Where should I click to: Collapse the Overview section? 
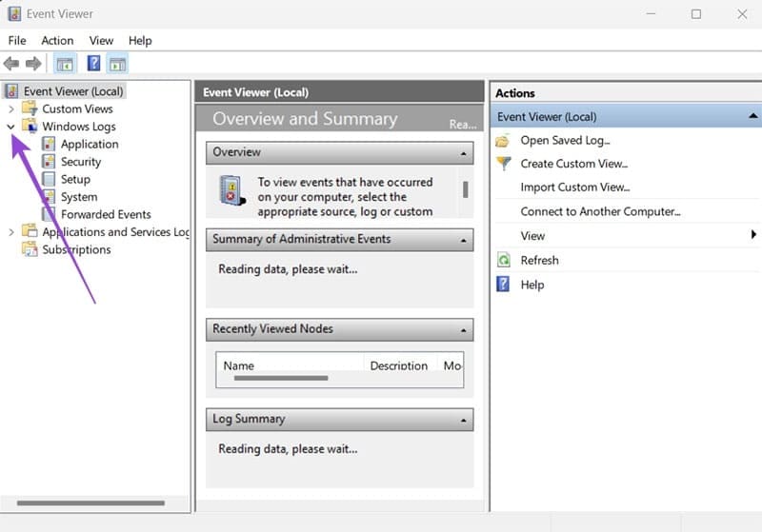pos(463,153)
